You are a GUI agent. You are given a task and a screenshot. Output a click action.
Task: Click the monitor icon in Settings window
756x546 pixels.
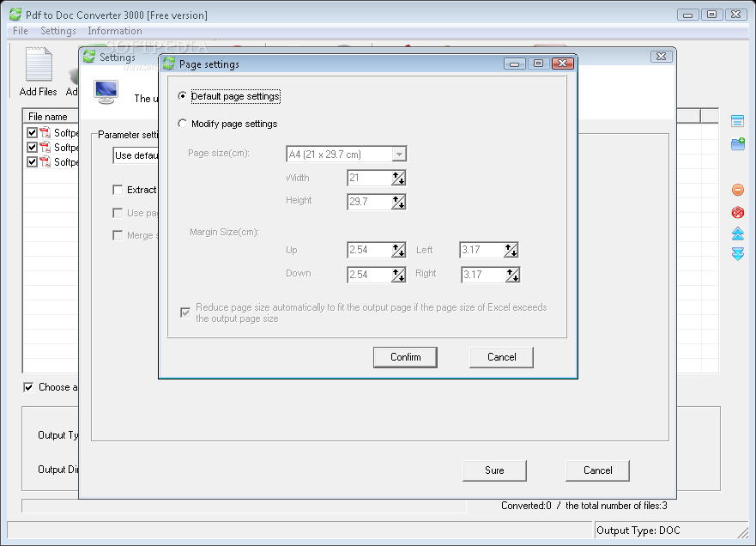point(106,92)
